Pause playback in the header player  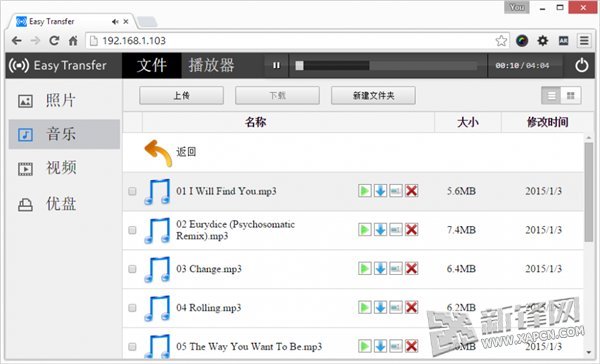tap(276, 65)
